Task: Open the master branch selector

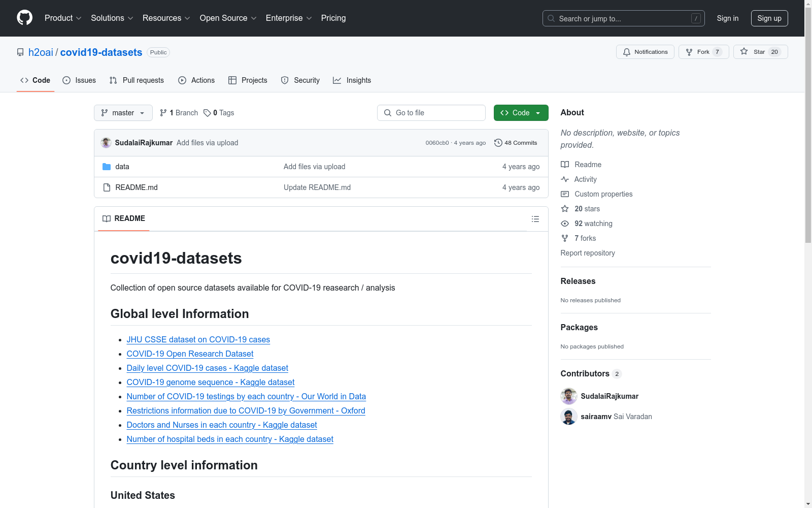Action: 123,113
